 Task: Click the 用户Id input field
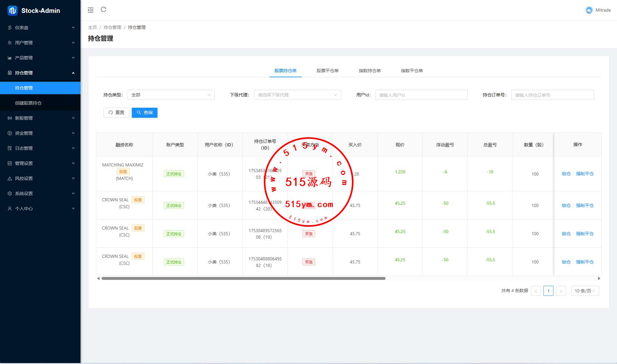pyautogui.click(x=421, y=95)
